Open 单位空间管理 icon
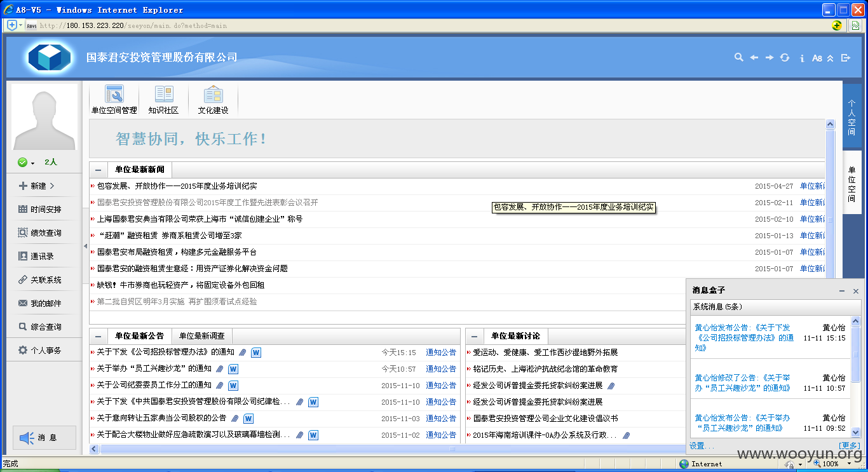 click(114, 100)
